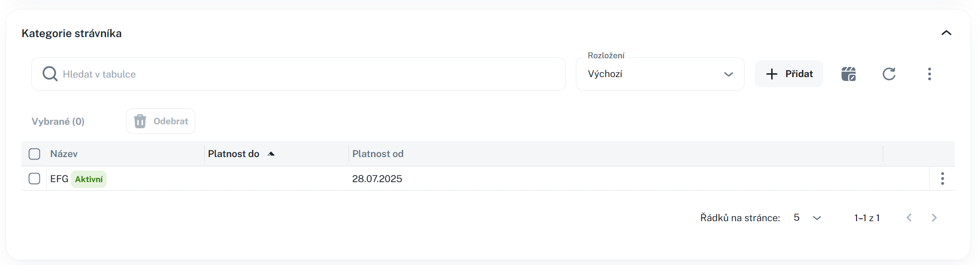Check the EFG row checkbox

pyautogui.click(x=34, y=179)
